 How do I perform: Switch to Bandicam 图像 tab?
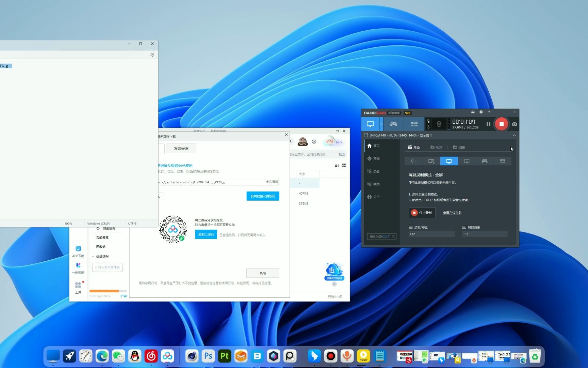[x=459, y=147]
